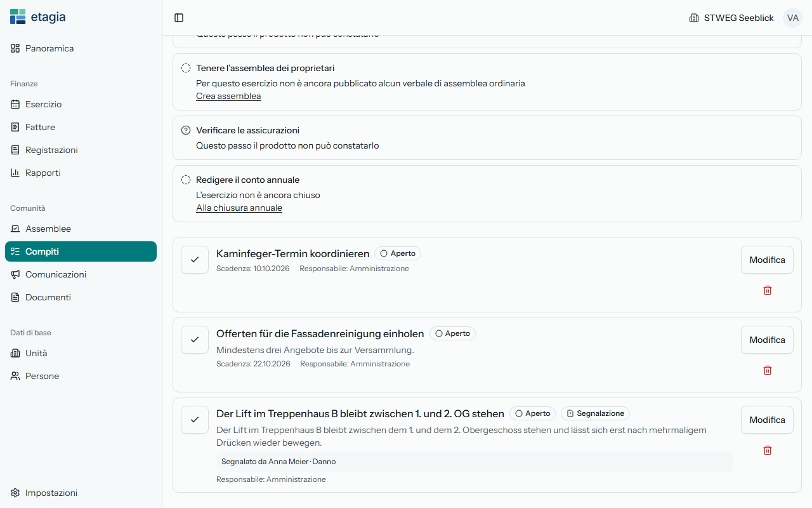This screenshot has height=508, width=812.
Task: Delete the Kaminfeger-Termin koordinieren task
Action: (767, 290)
